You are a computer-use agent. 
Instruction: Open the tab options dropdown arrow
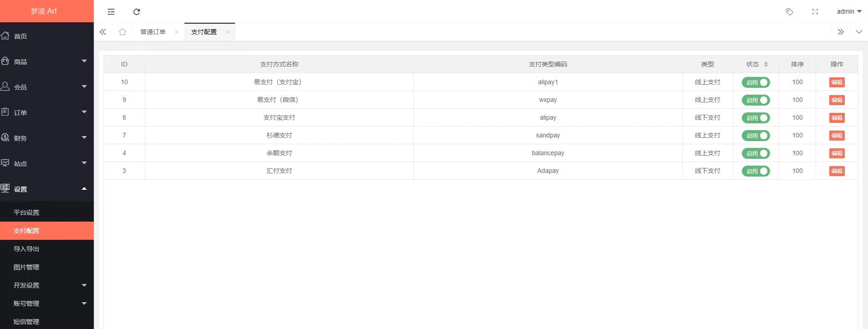coord(859,32)
